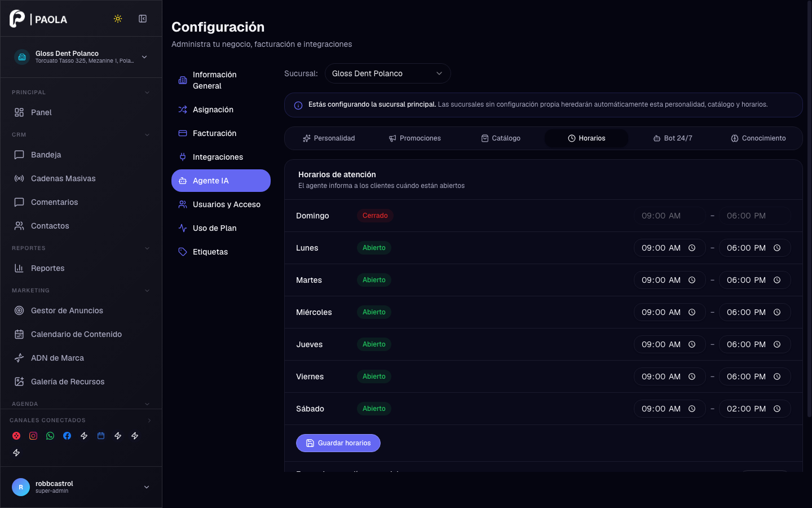The height and width of the screenshot is (508, 812).
Task: Open Calendario de Contenido calendar icon
Action: [19, 334]
